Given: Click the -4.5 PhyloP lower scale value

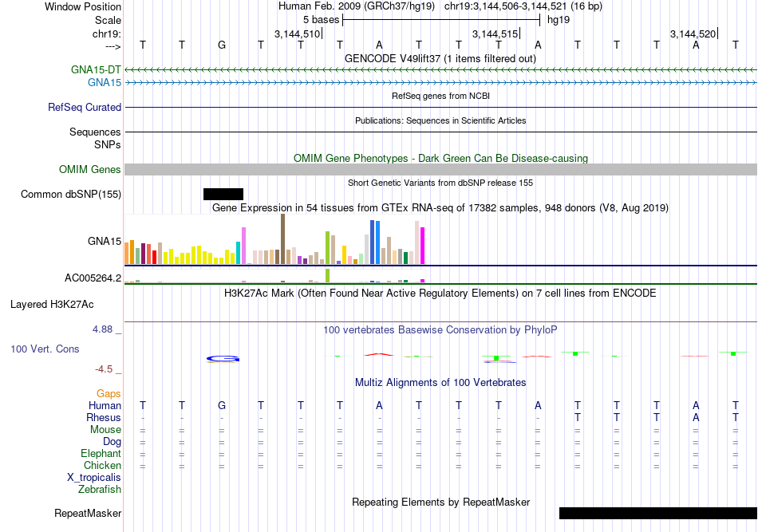Looking at the screenshot, I should pyautogui.click(x=104, y=369).
